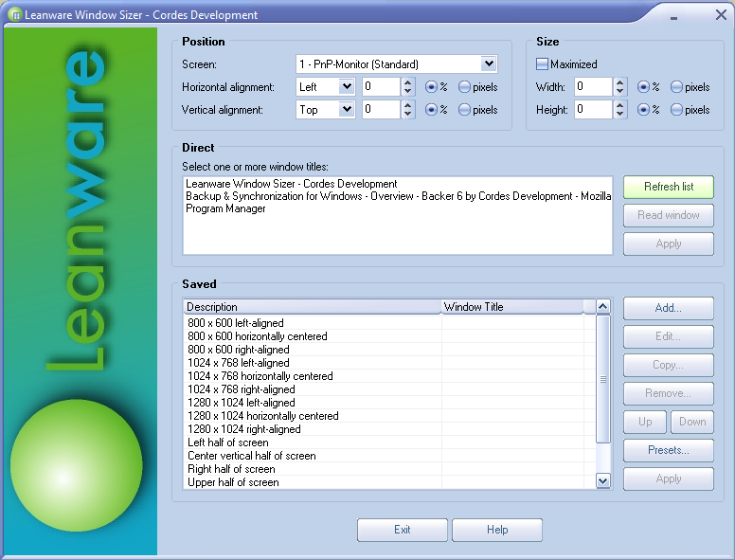
Task: Click the Copy... button
Action: [x=669, y=366]
